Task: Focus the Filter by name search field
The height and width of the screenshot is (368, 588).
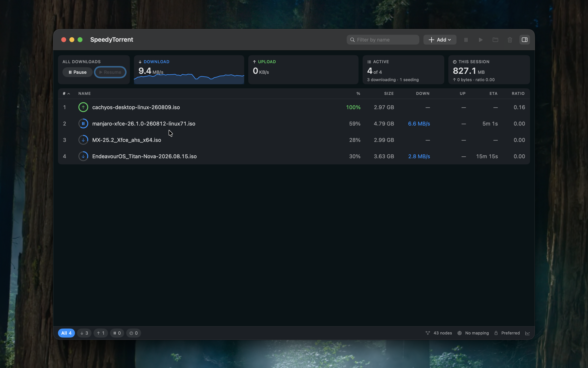Action: point(383,40)
